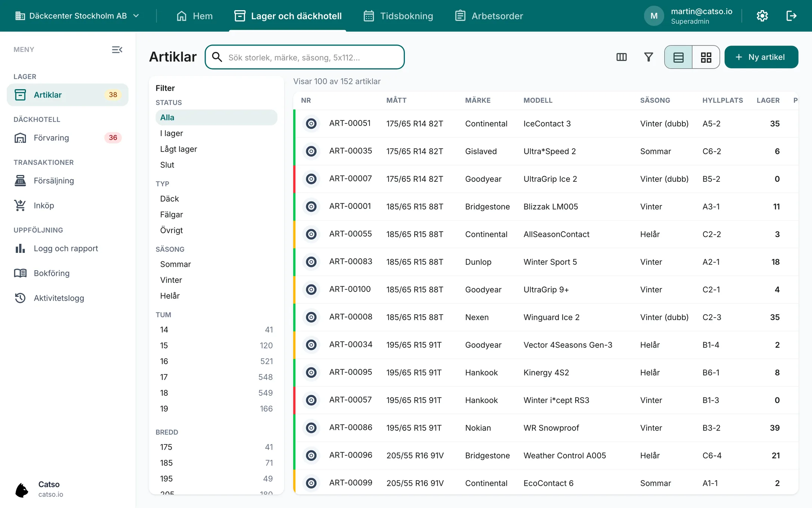
Task: Filter season by Sommar
Action: tap(217, 264)
